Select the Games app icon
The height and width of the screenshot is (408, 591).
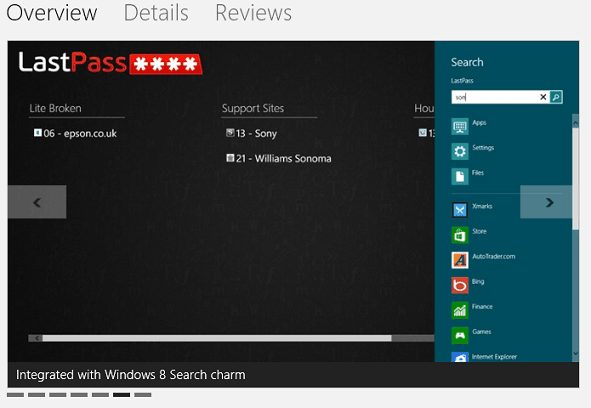tap(460, 336)
